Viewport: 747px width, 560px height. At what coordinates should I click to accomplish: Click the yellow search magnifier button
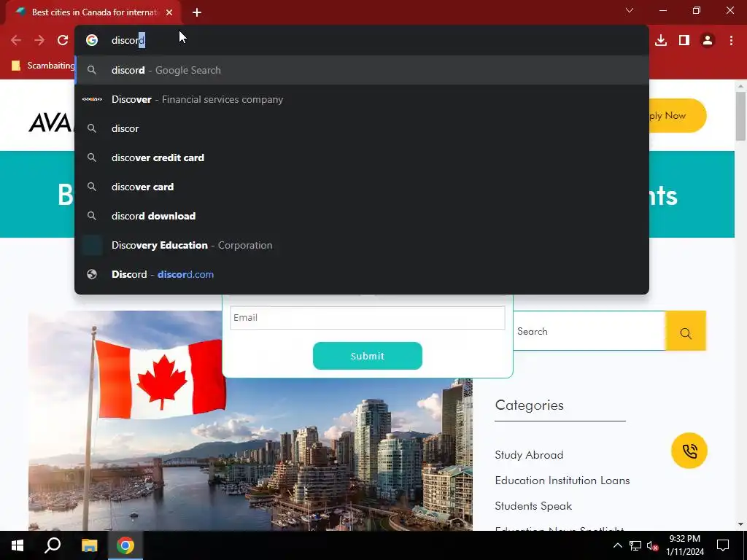point(686,331)
